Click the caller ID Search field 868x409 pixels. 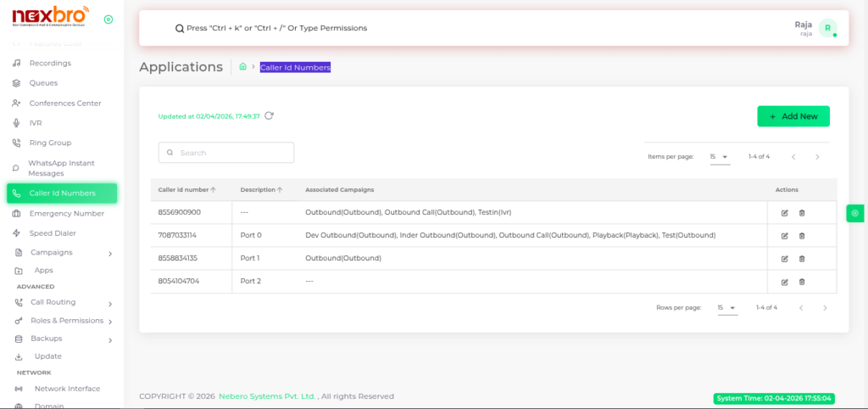(226, 153)
